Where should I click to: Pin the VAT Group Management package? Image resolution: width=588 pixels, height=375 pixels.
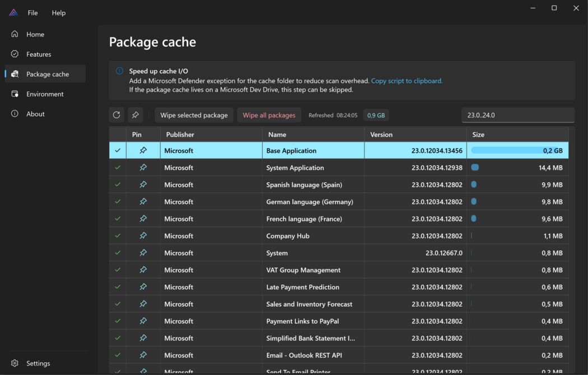143,270
